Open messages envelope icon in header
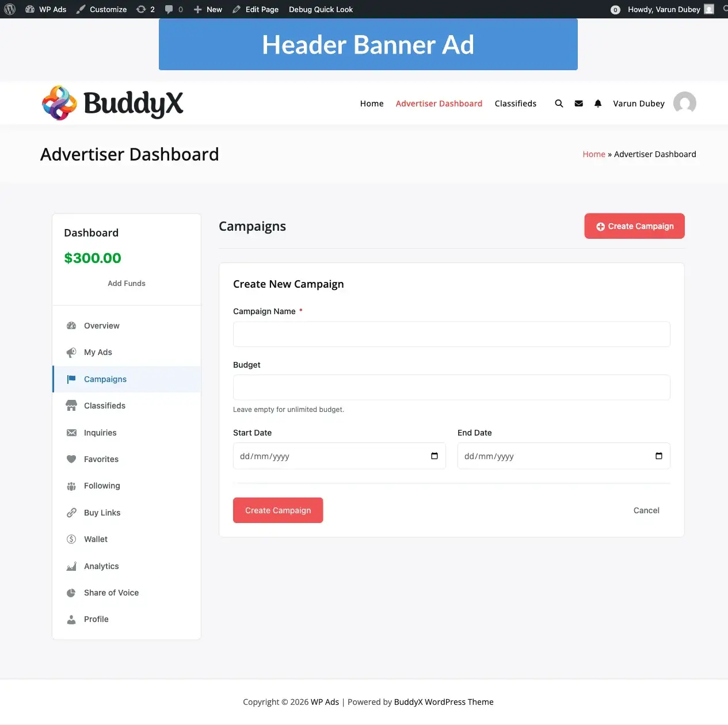 [579, 104]
